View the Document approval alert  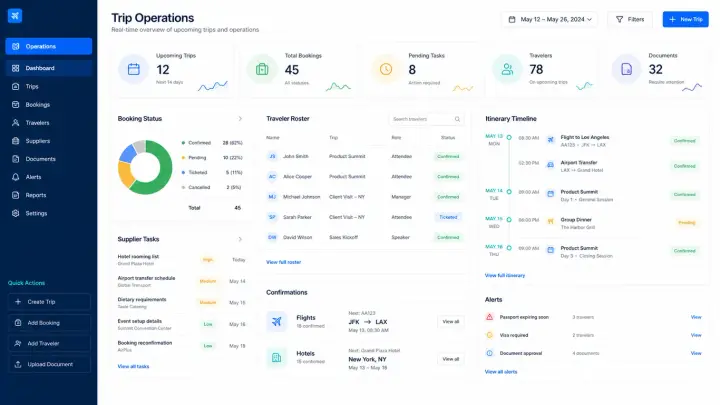pyautogui.click(x=696, y=353)
